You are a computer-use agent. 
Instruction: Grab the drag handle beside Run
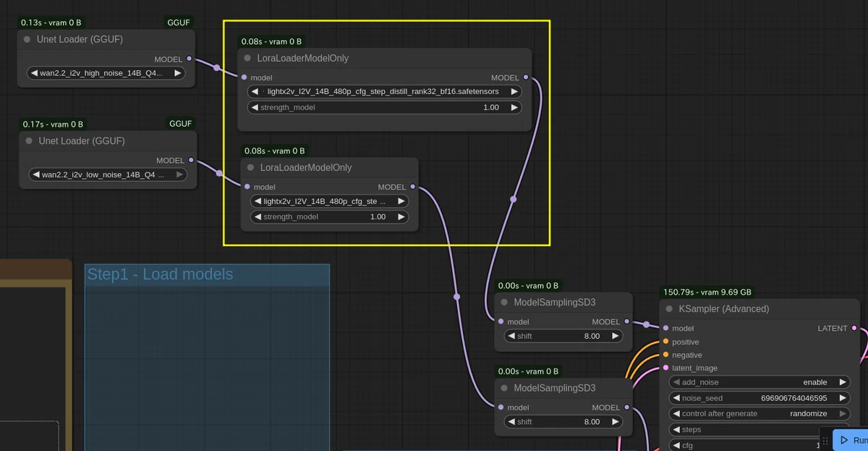(x=825, y=440)
